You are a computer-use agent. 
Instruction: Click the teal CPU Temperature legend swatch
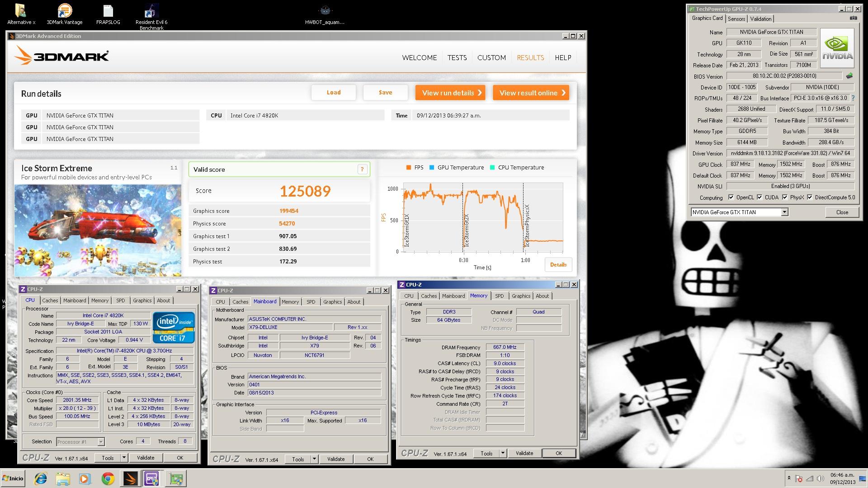[x=492, y=167]
